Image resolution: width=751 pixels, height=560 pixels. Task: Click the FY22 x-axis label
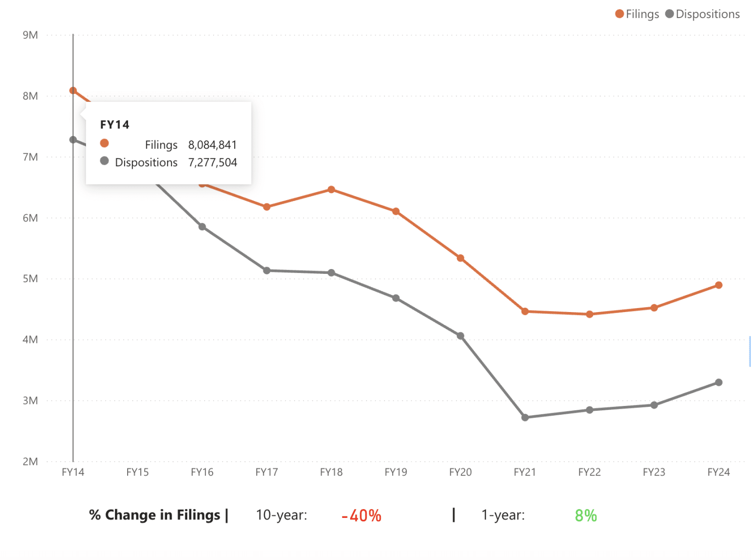pos(589,472)
